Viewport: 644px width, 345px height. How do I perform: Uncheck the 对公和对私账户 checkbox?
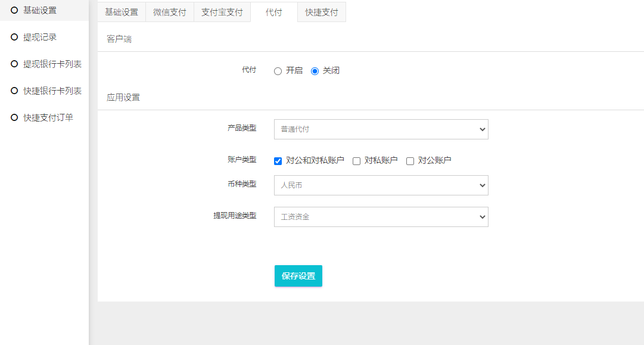(278, 161)
